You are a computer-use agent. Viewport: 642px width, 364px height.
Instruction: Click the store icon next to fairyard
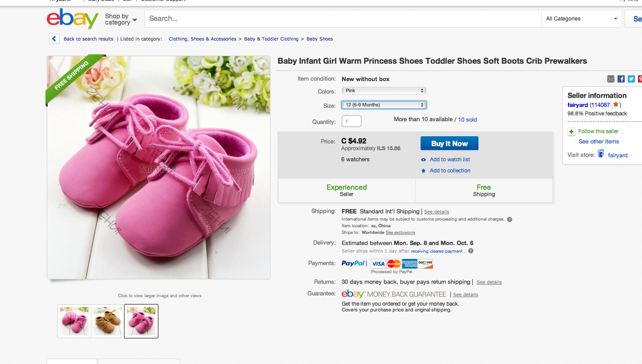(x=601, y=154)
